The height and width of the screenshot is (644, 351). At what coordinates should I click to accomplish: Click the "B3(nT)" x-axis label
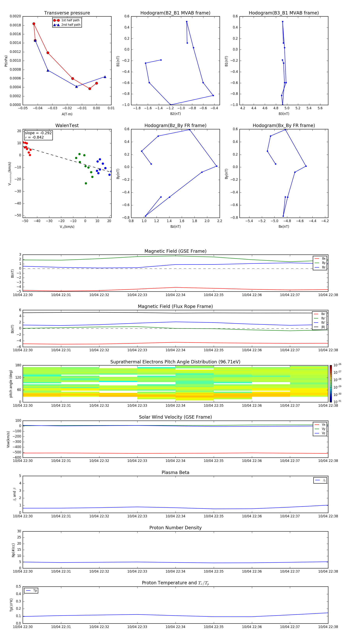pos(284,114)
